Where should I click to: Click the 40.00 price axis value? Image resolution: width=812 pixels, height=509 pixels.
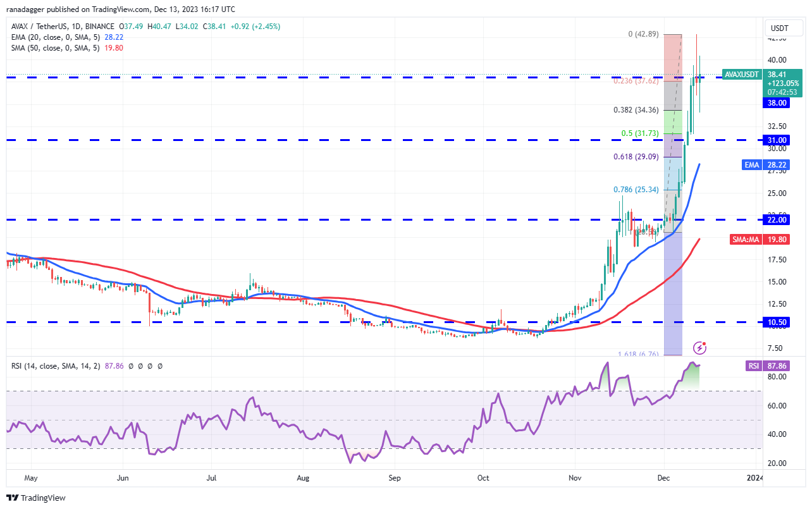(x=776, y=60)
